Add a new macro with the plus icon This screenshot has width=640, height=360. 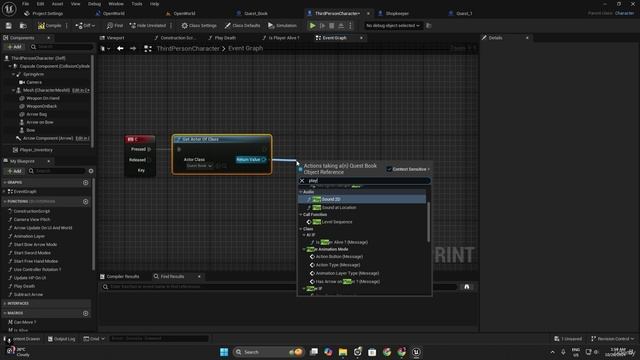pos(85,313)
